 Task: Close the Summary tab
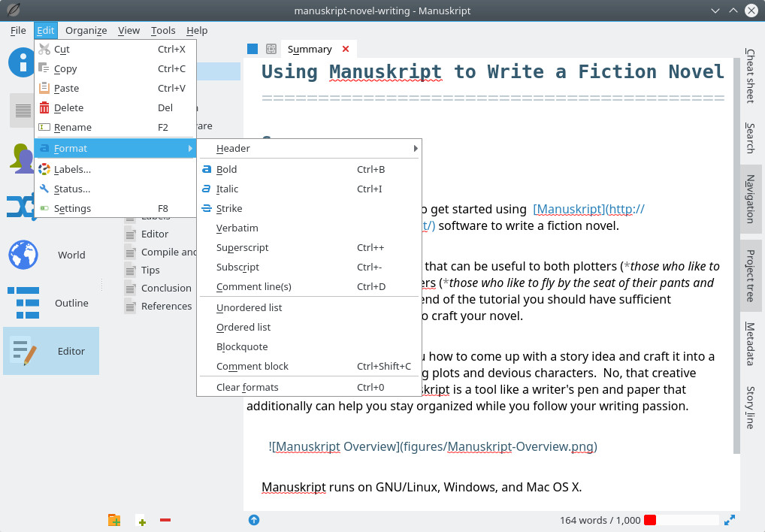pos(346,49)
